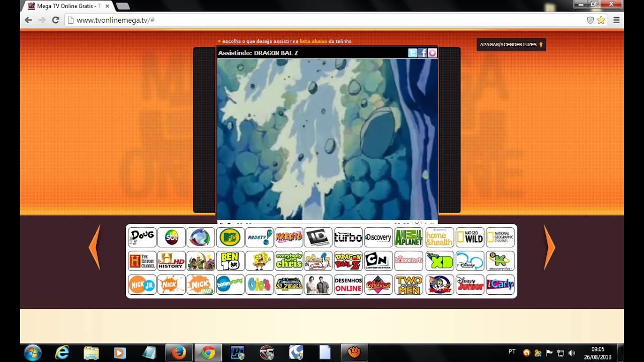Open the Nat Geo Wild channel
The image size is (644, 362).
pos(470,237)
